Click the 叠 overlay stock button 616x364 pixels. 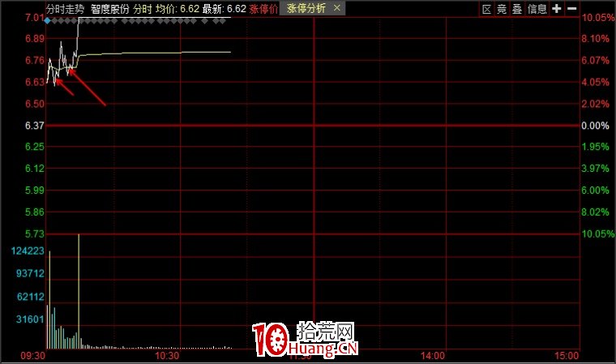[517, 9]
